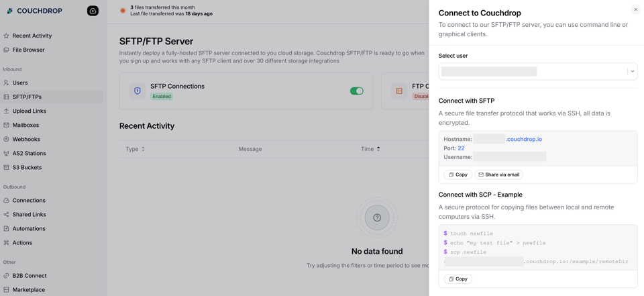Click the FTP Connections orange server icon

[399, 91]
